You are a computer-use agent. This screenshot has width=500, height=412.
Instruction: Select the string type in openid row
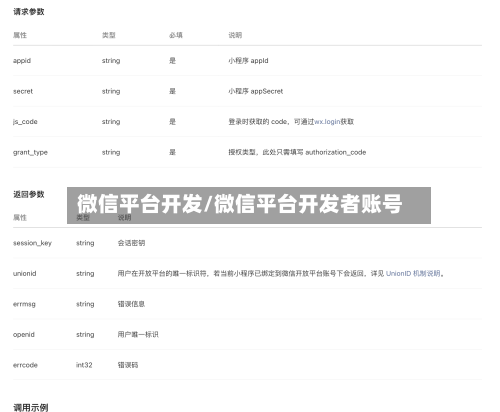pos(85,335)
